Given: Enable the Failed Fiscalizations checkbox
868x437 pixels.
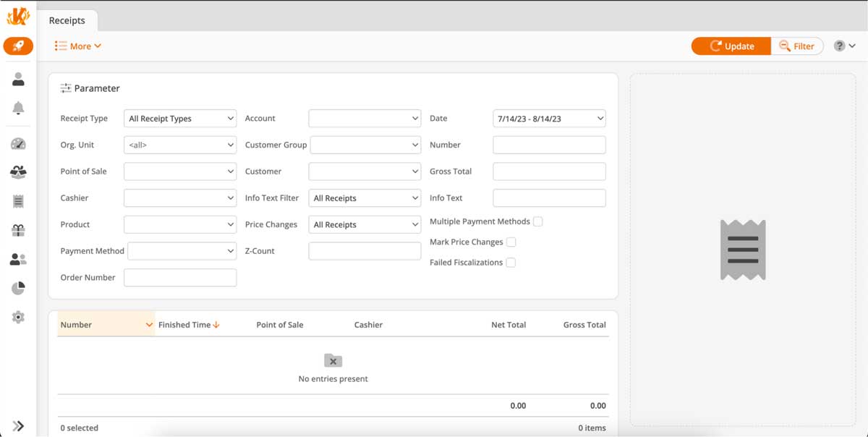Looking at the screenshot, I should [511, 262].
